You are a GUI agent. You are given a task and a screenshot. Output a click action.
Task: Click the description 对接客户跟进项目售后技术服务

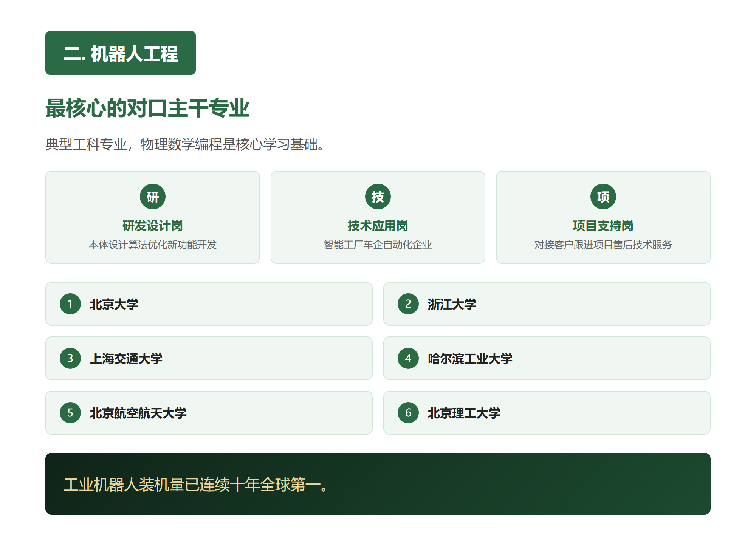(x=603, y=245)
